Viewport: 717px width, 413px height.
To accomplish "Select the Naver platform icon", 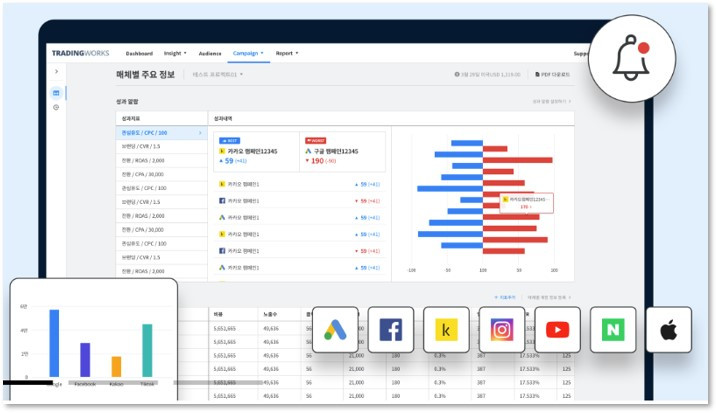I will click(613, 330).
